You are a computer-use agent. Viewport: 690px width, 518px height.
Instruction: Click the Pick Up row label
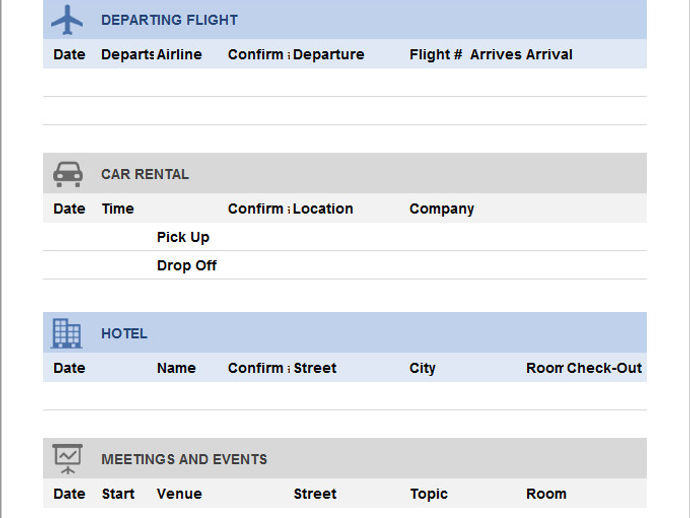click(x=183, y=237)
